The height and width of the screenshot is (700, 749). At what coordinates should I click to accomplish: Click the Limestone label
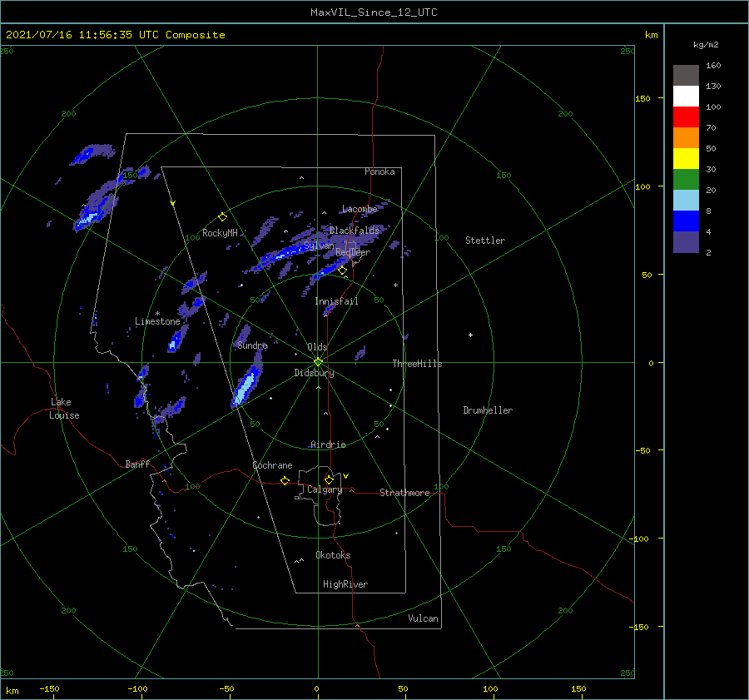coord(157,321)
